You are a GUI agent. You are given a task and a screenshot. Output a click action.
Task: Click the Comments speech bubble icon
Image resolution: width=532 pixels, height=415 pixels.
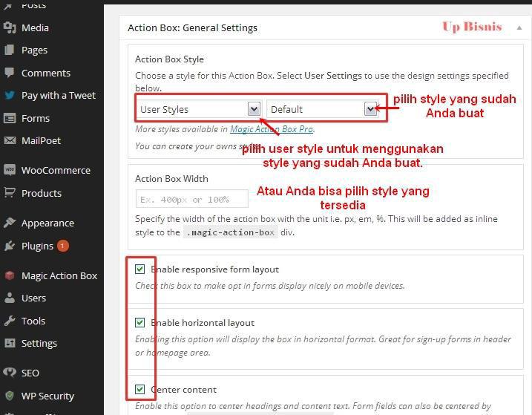(10, 73)
